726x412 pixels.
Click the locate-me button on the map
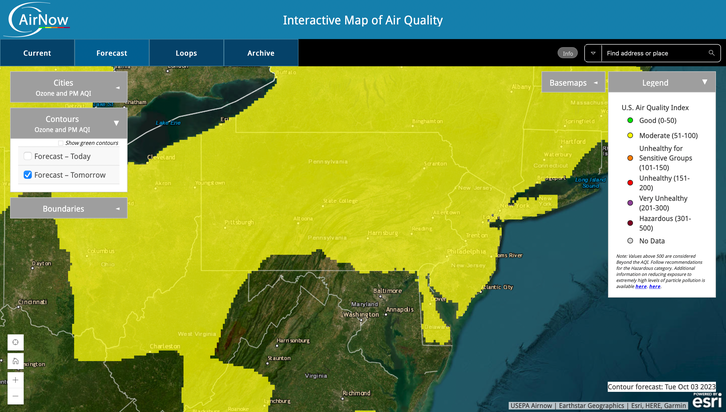coord(15,341)
